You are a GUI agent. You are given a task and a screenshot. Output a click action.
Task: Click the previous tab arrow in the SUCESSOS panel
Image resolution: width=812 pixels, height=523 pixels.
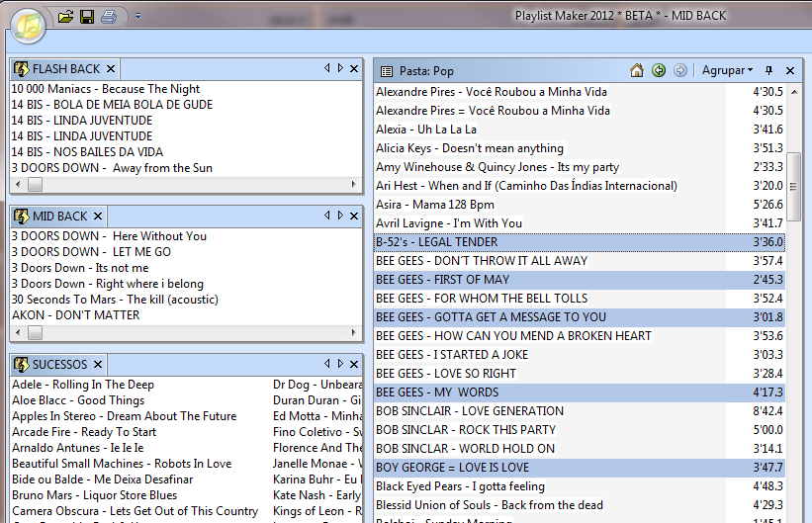coord(326,364)
